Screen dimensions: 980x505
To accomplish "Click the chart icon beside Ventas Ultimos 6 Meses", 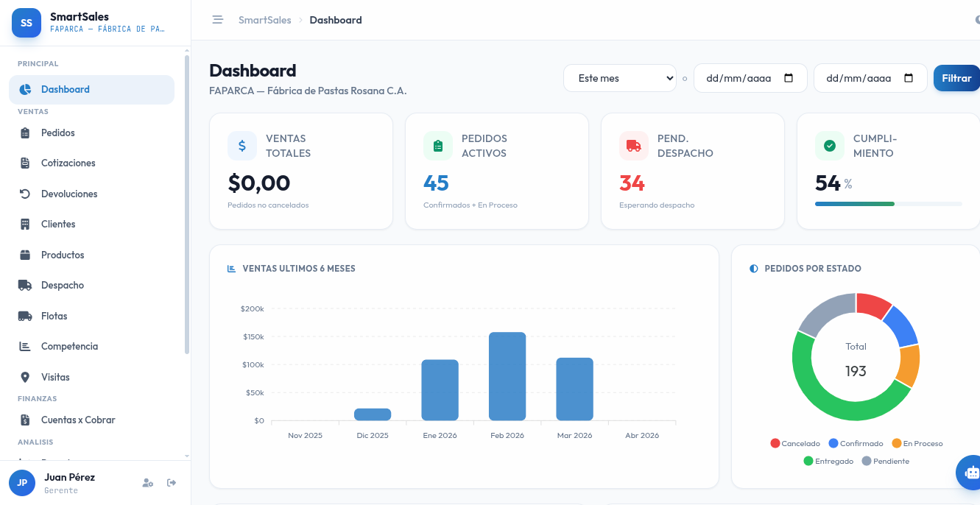I will click(232, 269).
